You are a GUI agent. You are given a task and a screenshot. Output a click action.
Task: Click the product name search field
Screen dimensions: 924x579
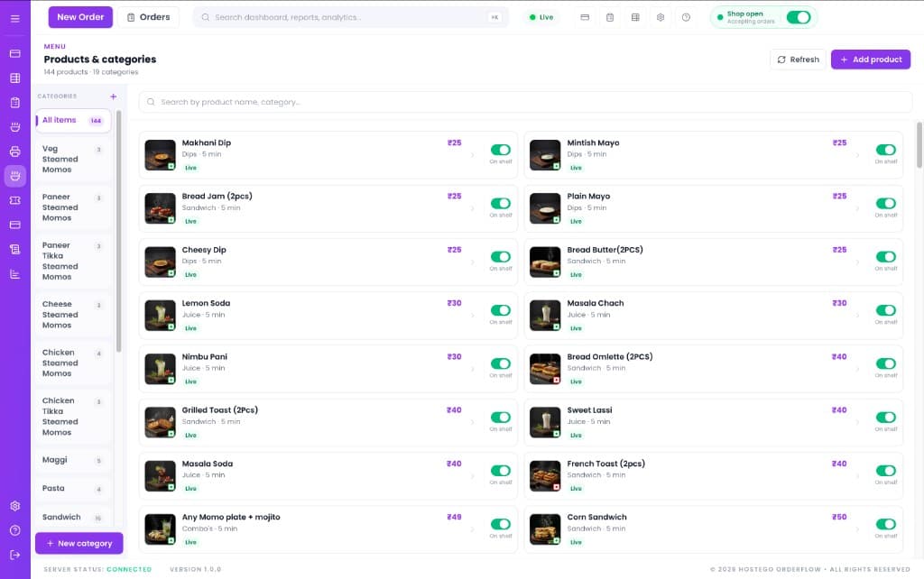click(x=525, y=102)
